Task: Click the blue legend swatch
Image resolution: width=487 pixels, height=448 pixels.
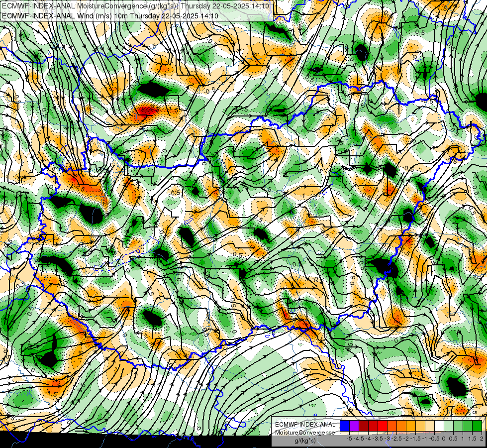Action: (x=345, y=426)
